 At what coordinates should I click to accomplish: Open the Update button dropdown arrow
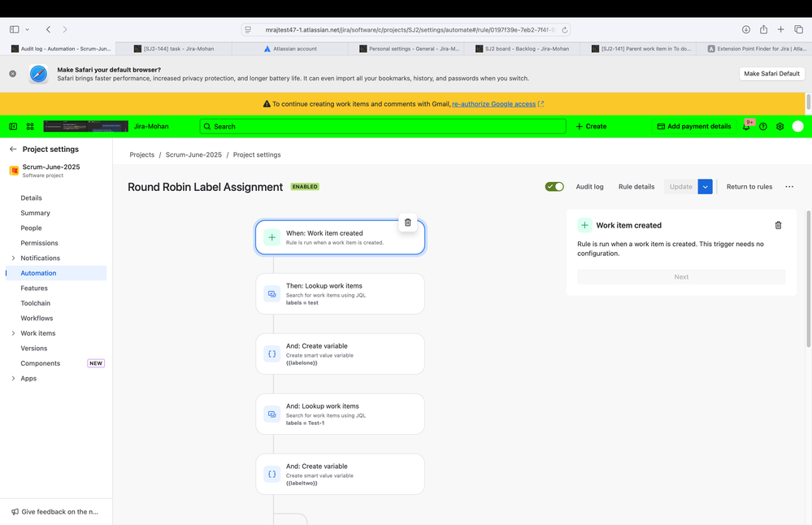tap(705, 186)
